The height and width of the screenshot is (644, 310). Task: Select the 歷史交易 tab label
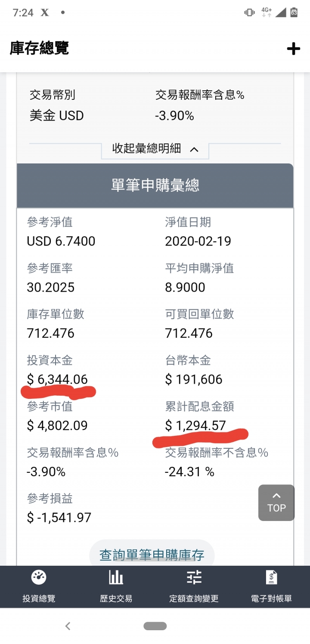click(116, 598)
